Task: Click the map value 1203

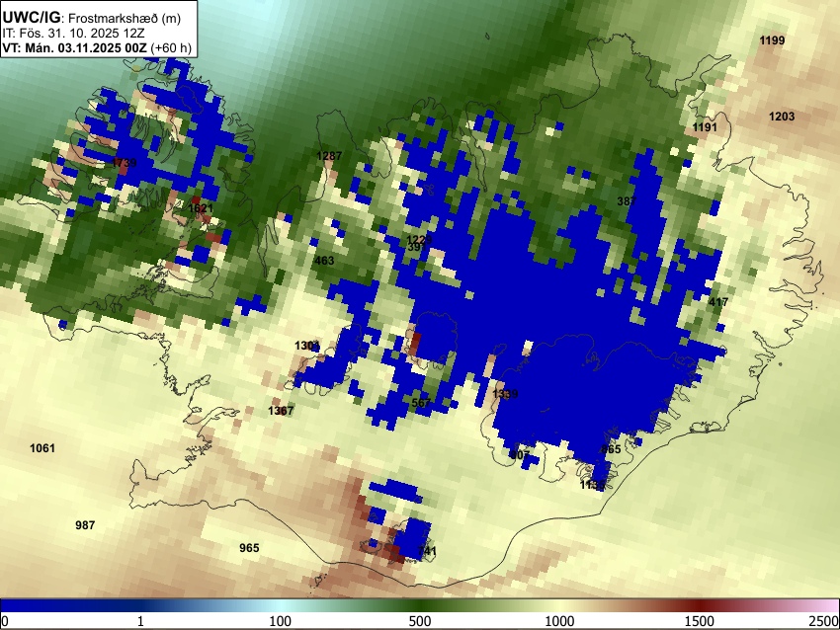Action: (782, 117)
